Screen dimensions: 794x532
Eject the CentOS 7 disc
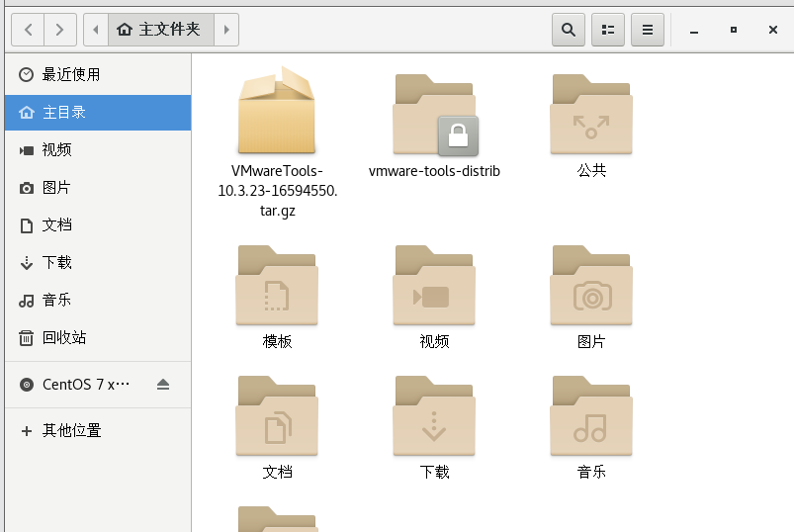pyautogui.click(x=162, y=385)
